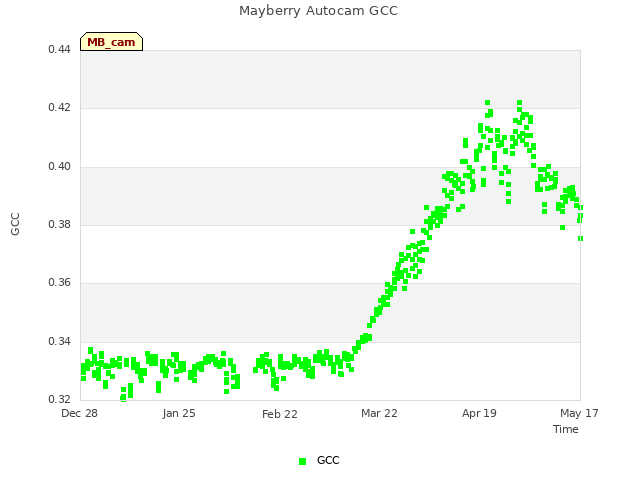The height and width of the screenshot is (480, 640).
Task: Click the 0.40 y-axis tick label
Action: 59,167
